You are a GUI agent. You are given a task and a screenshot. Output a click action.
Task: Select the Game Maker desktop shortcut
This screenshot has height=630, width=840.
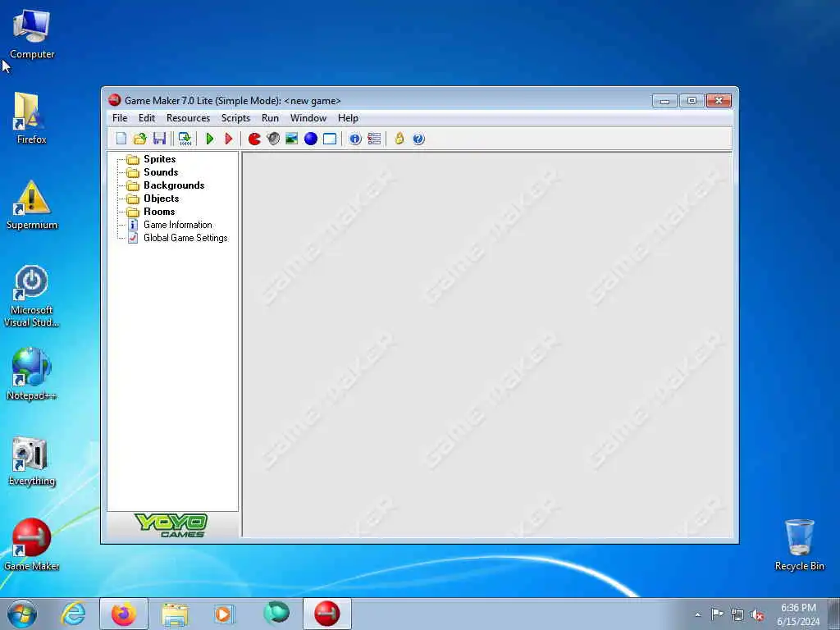tap(32, 545)
